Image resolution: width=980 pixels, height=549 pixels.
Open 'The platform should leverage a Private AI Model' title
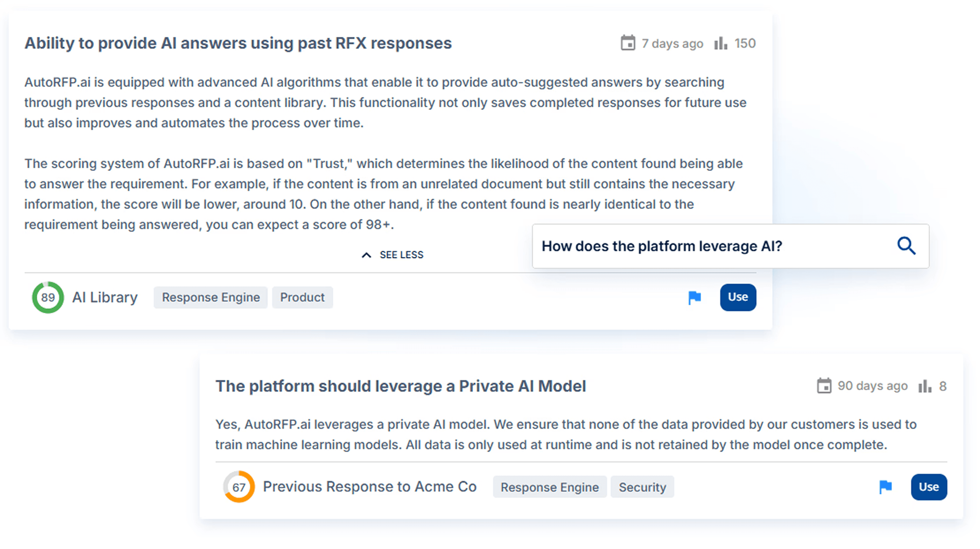click(400, 386)
